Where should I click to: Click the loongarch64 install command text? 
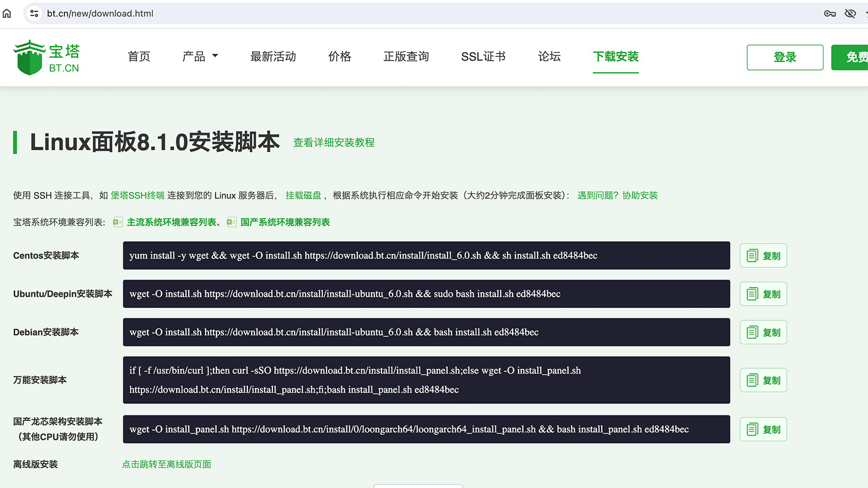click(409, 429)
